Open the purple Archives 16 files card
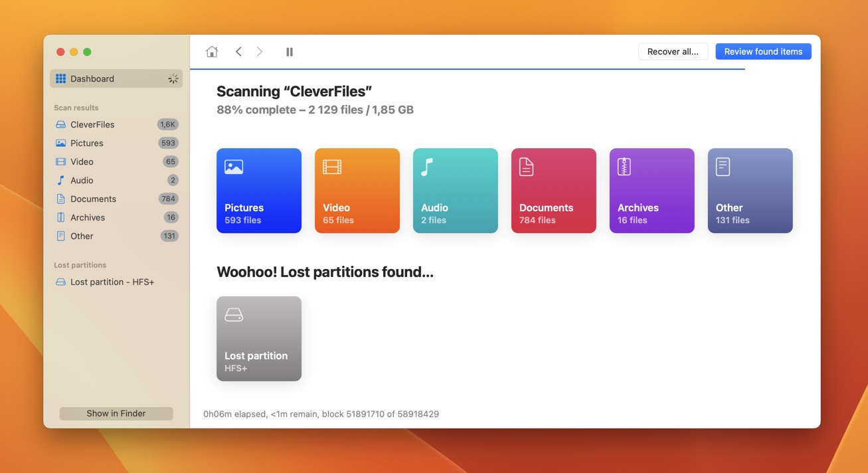 [x=652, y=191]
